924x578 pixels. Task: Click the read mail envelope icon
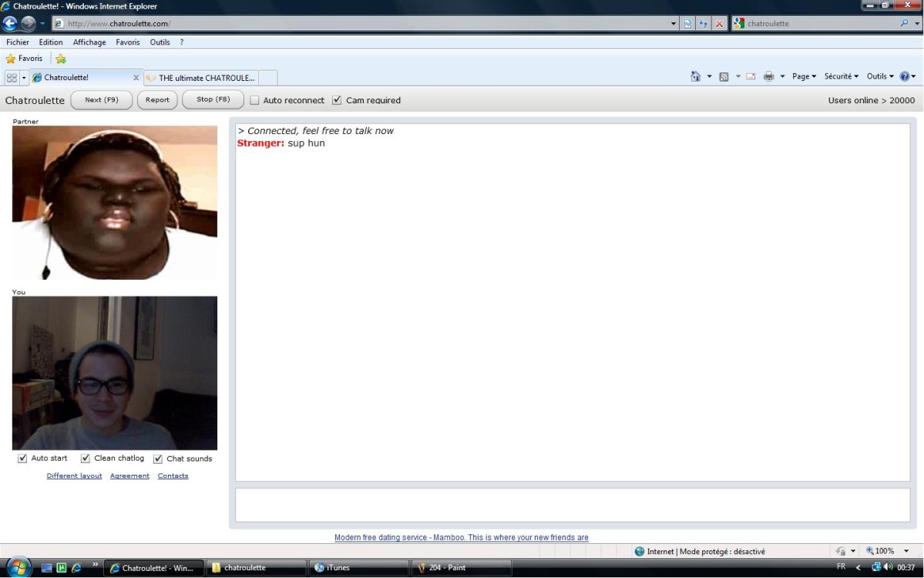pos(751,76)
